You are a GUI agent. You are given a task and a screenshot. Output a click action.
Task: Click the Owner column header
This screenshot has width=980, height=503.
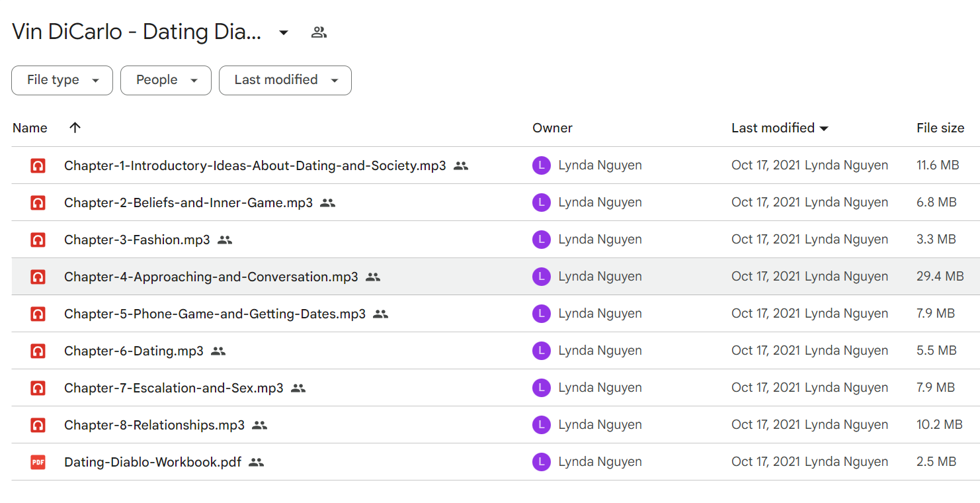552,128
